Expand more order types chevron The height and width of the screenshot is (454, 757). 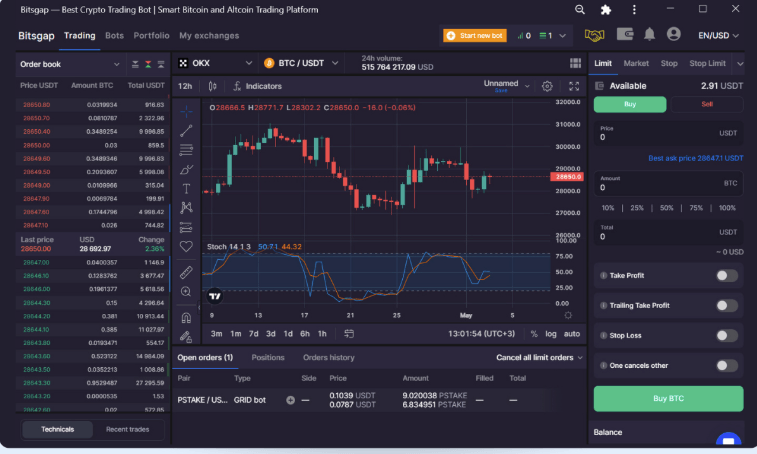(740, 64)
